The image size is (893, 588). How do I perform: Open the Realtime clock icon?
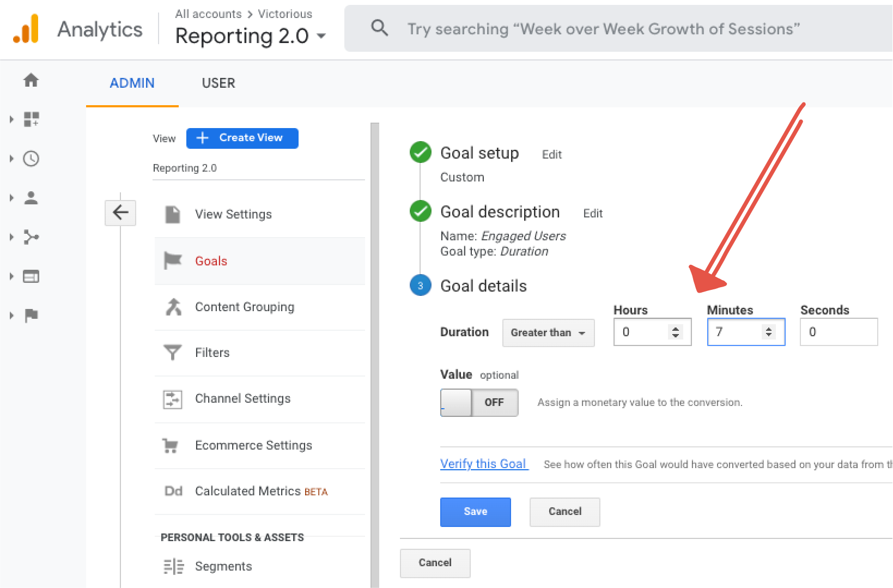coord(31,159)
